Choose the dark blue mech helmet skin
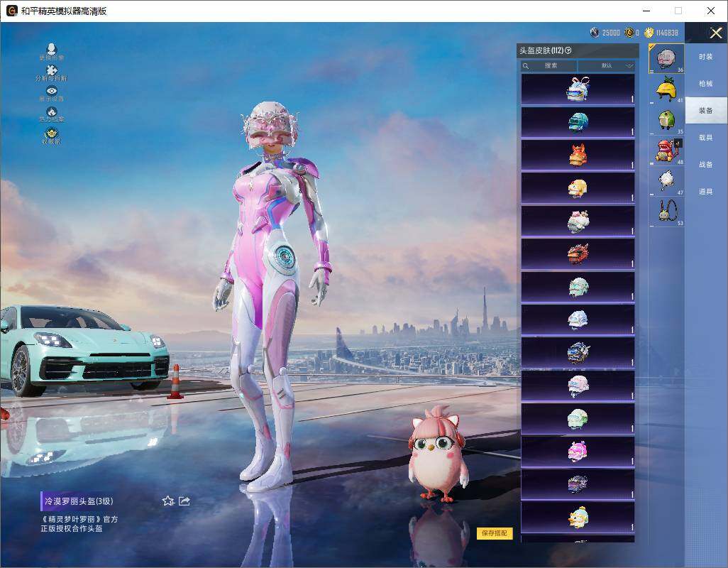The image size is (728, 568). (x=578, y=352)
